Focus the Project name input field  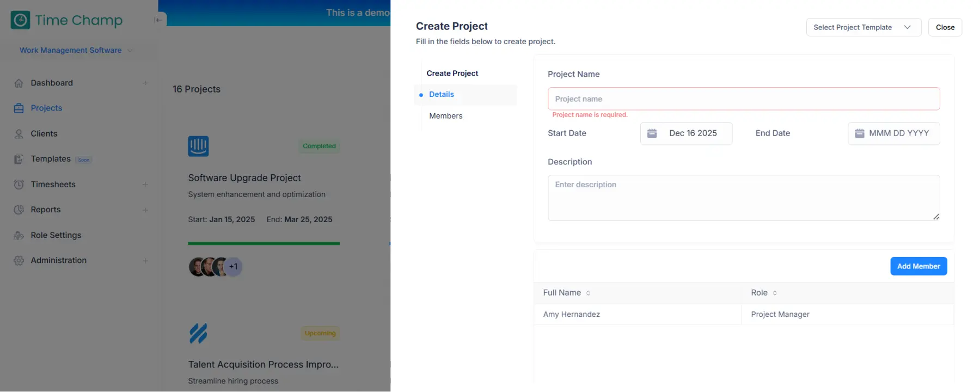[x=744, y=99]
